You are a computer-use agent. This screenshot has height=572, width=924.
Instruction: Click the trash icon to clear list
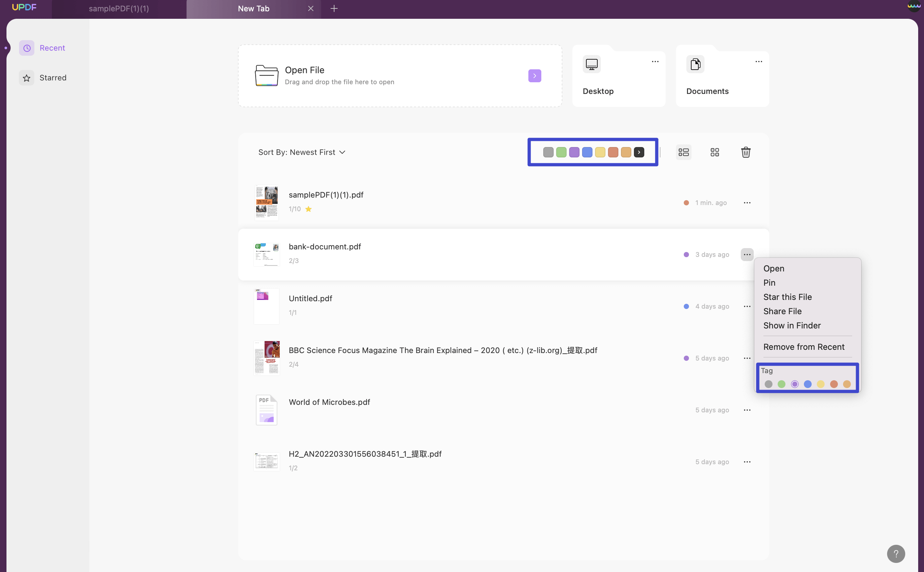[746, 152]
